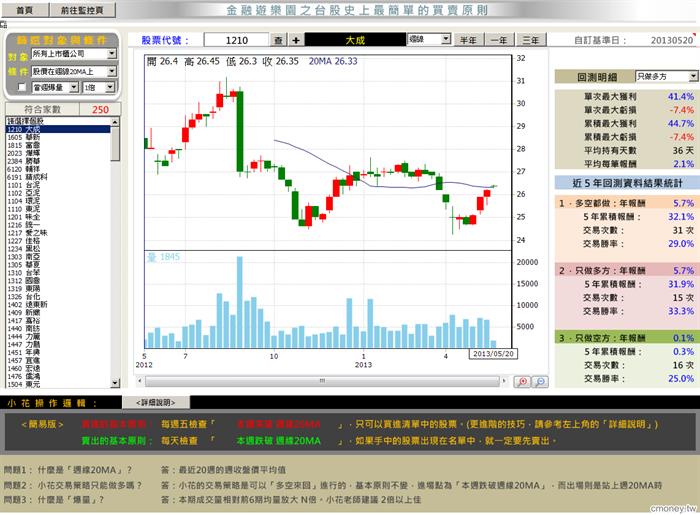Click the 大成 stock name display

click(x=355, y=40)
